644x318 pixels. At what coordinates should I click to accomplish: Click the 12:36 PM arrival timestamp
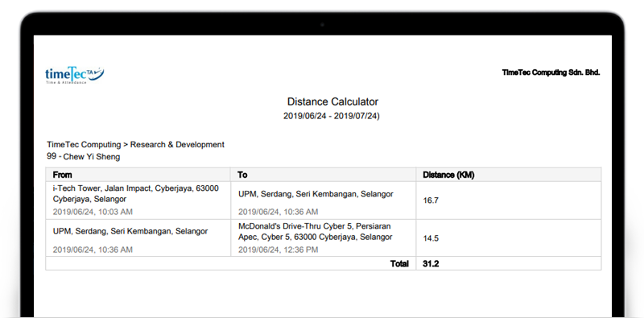[x=278, y=250]
